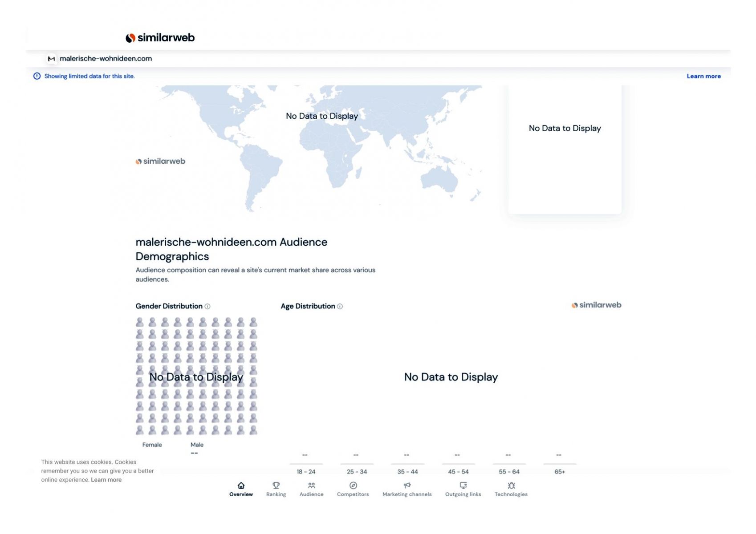Click the Male gender label

point(197,445)
